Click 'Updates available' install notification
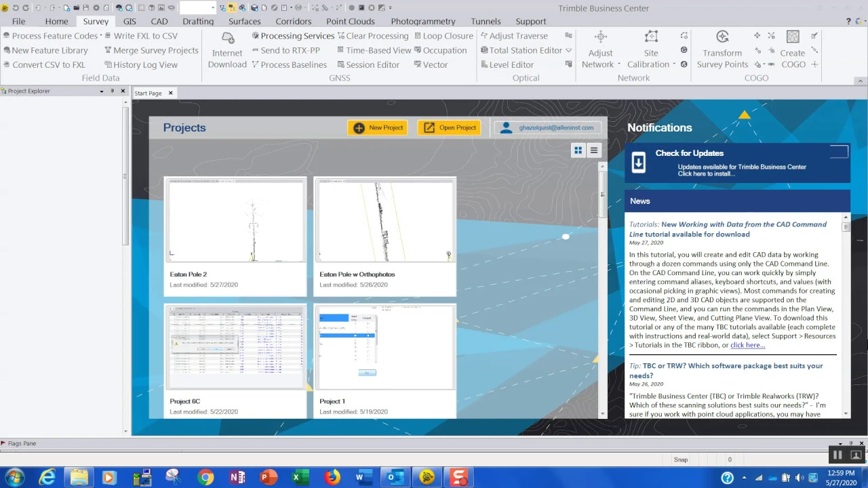The width and height of the screenshot is (868, 488). (742, 170)
